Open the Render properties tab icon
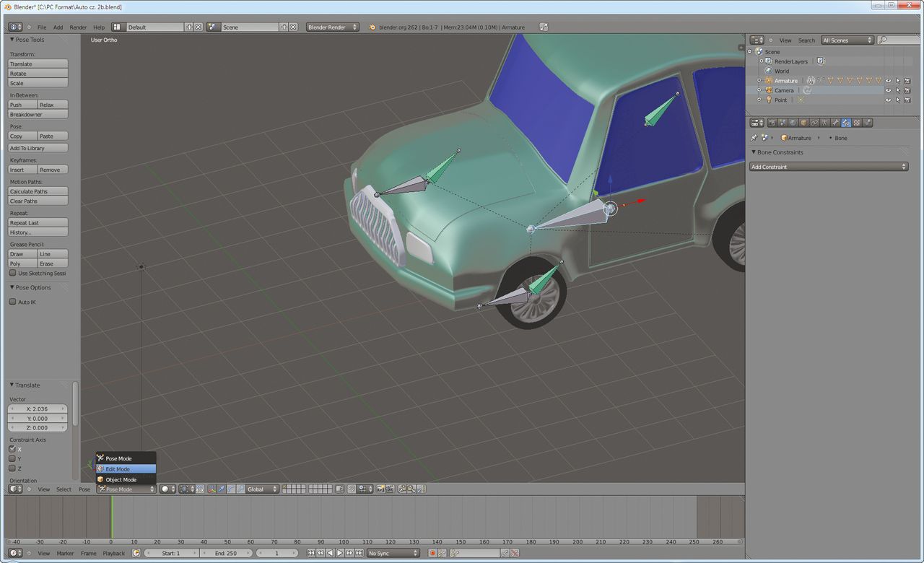The height and width of the screenshot is (563, 924). 772,123
